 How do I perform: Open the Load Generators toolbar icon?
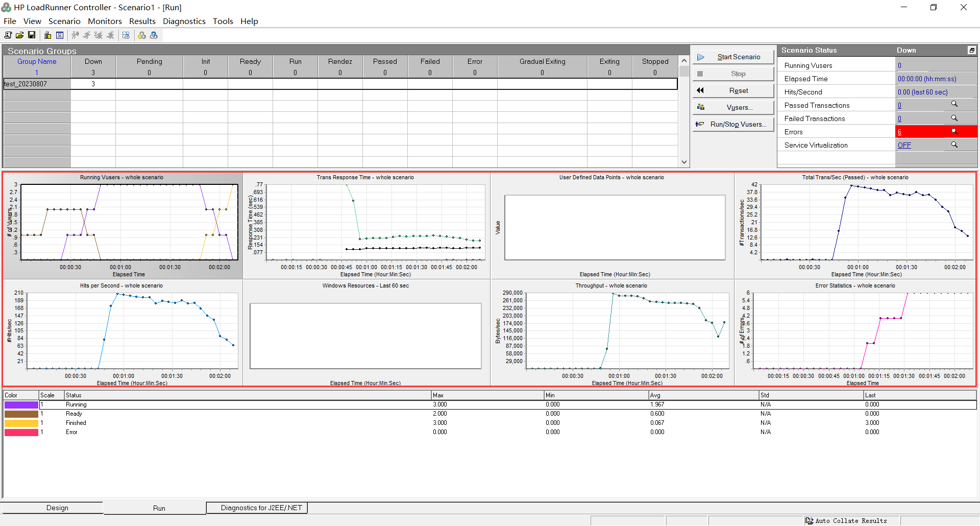point(47,35)
